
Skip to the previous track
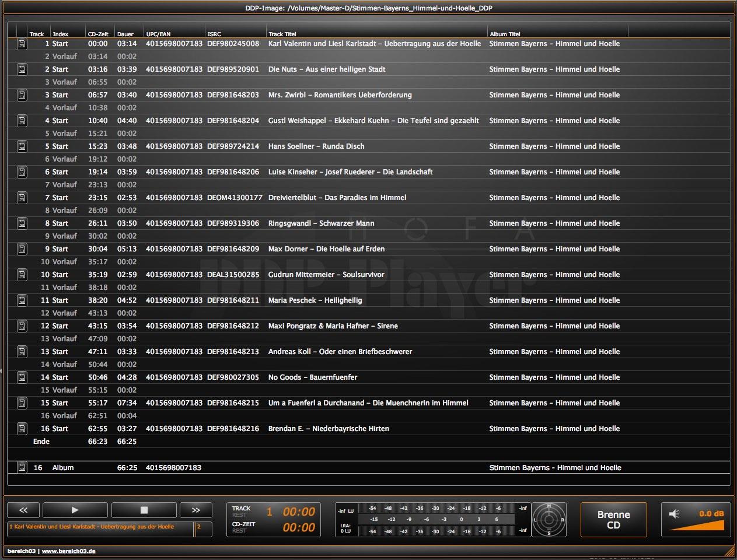point(23,510)
